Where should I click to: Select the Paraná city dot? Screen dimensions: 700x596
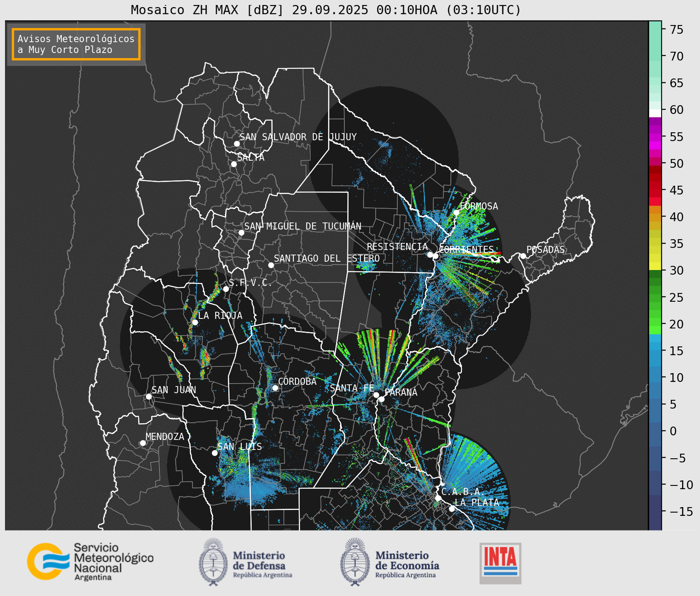click(382, 399)
